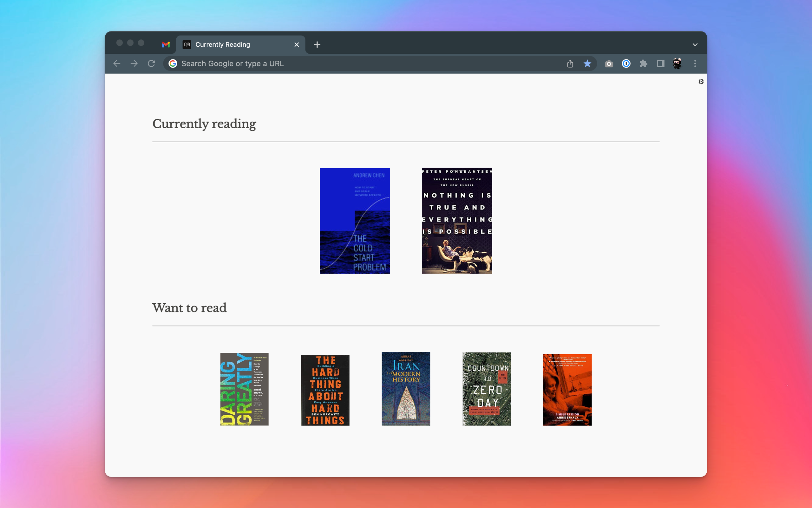Open the ninja profile avatar menu
812x508 pixels.
tap(677, 63)
